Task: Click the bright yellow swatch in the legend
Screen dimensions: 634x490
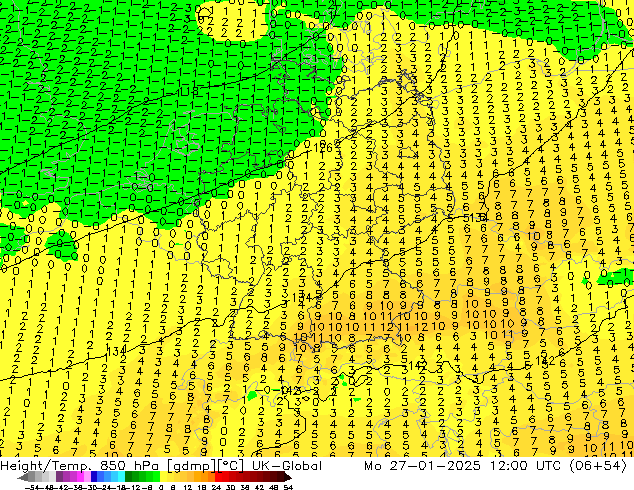Action: pyautogui.click(x=163, y=477)
